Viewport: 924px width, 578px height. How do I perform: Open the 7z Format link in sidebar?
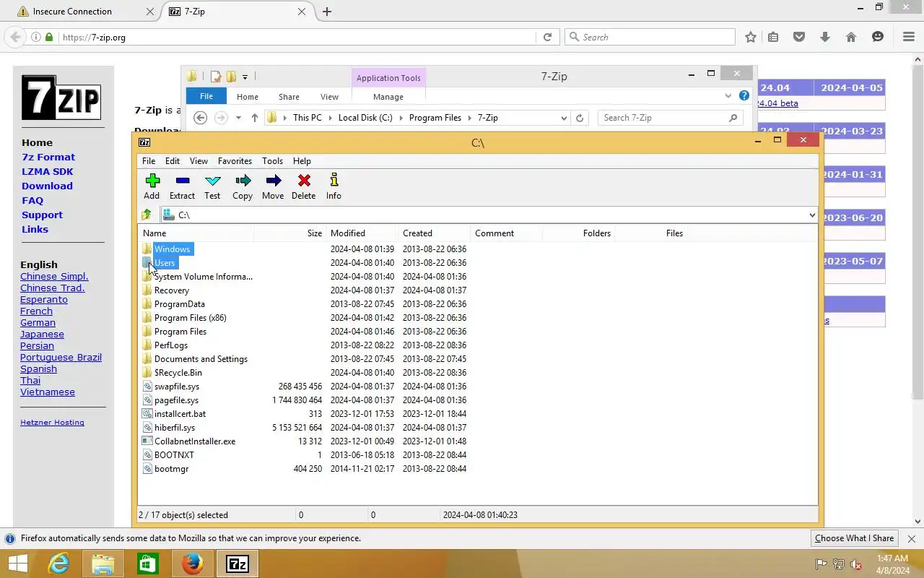tap(48, 157)
